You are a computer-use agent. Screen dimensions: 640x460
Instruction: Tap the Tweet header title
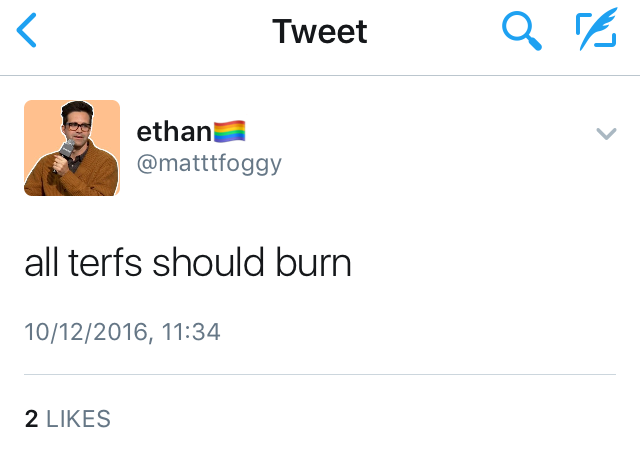320,31
